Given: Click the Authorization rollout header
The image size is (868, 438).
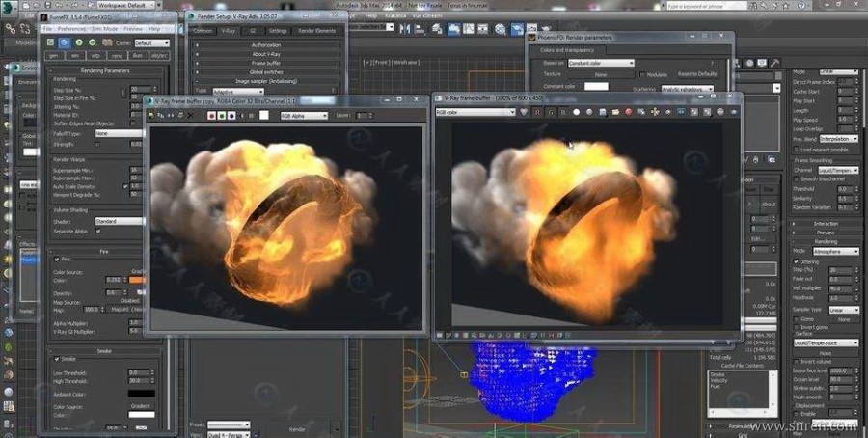Looking at the screenshot, I should point(266,45).
